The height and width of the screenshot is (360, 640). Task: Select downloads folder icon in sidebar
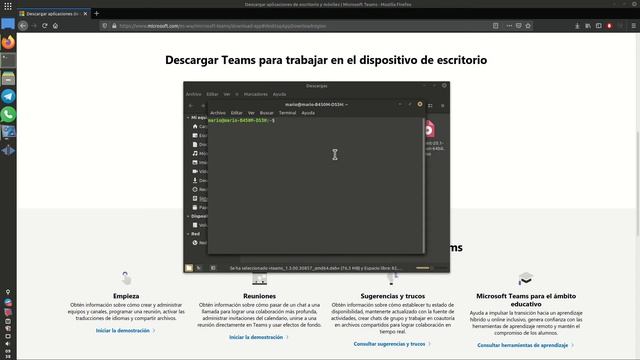tap(195, 180)
